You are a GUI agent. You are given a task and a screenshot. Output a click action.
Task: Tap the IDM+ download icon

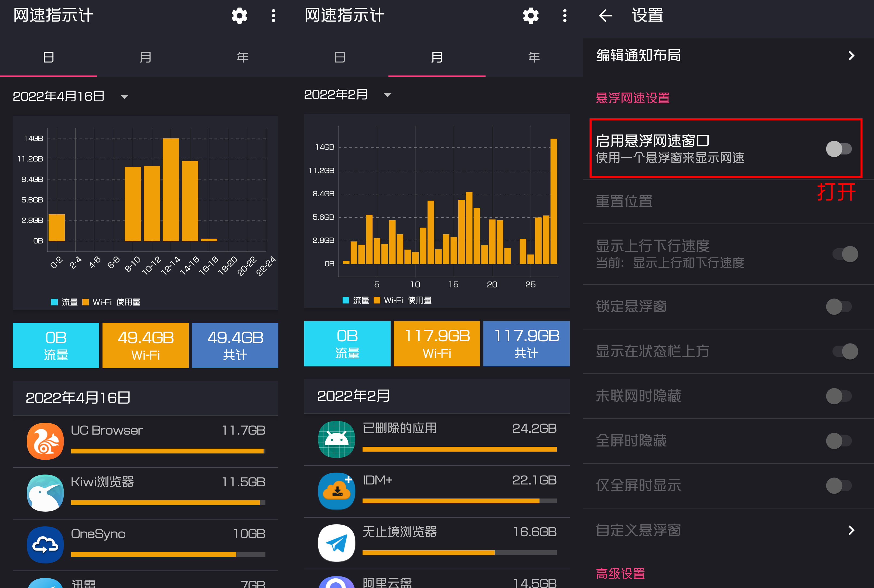[x=336, y=491]
